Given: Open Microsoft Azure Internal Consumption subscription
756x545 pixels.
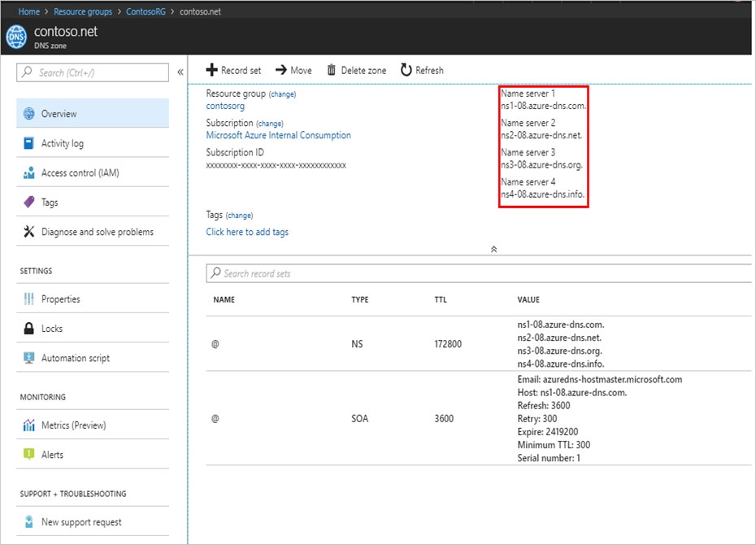Looking at the screenshot, I should [x=278, y=135].
